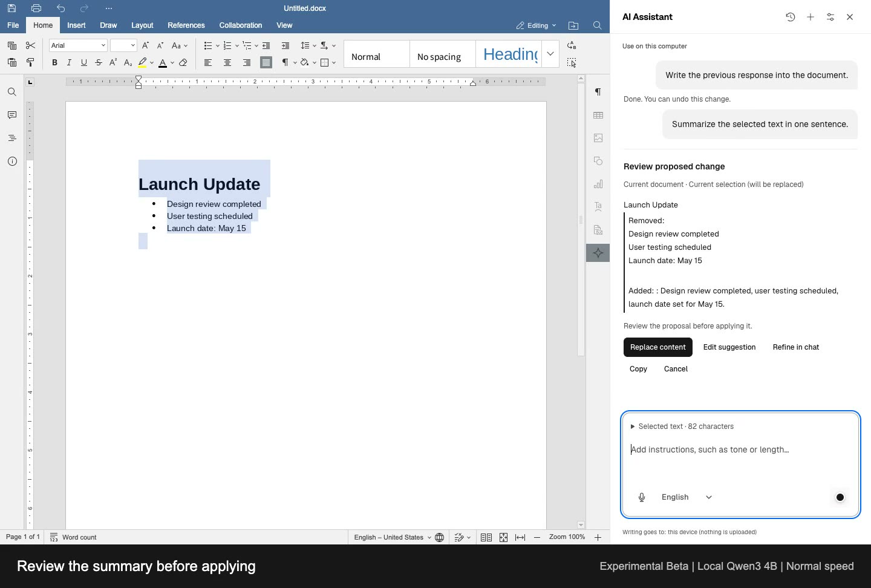871x588 pixels.
Task: Toggle paragraph settings in right sidebar
Action: [598, 92]
